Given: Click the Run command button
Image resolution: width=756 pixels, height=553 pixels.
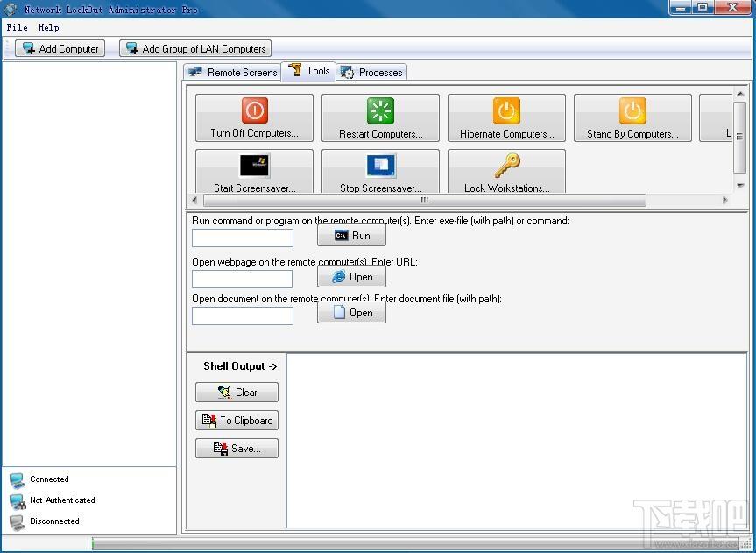Looking at the screenshot, I should (x=351, y=236).
